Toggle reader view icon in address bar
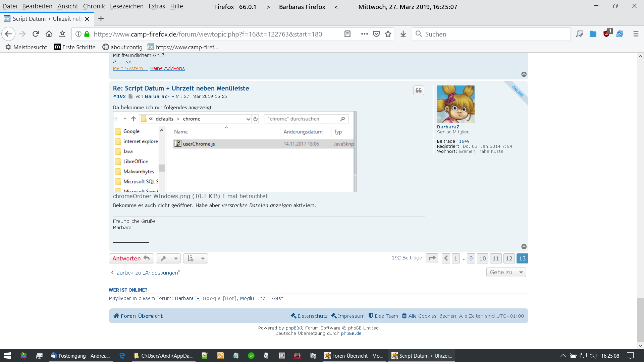644x362 pixels. 347,34
